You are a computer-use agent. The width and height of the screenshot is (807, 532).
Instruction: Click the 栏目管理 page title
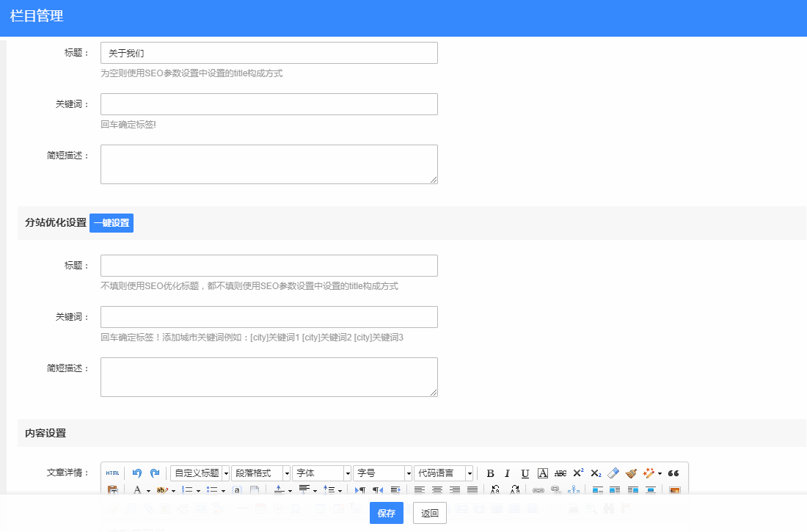coord(37,16)
